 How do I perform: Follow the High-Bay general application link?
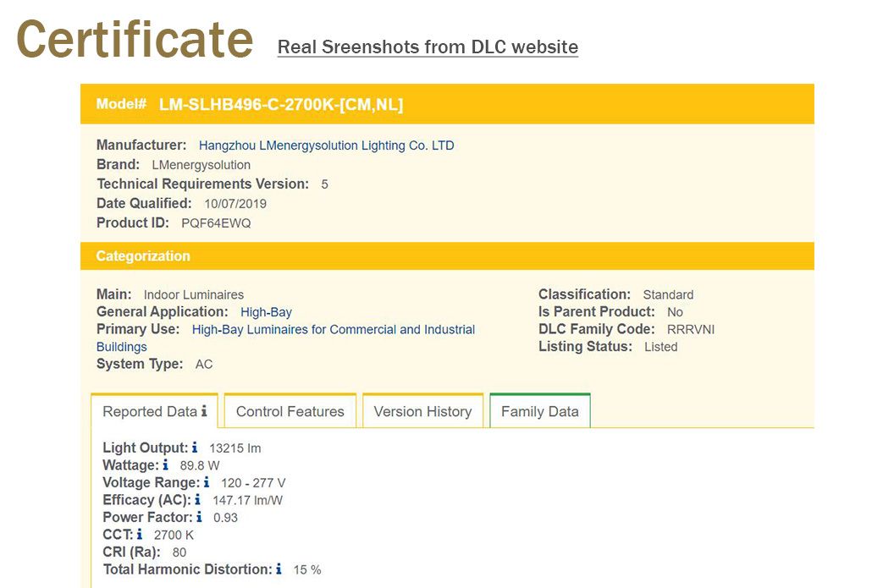pos(266,312)
